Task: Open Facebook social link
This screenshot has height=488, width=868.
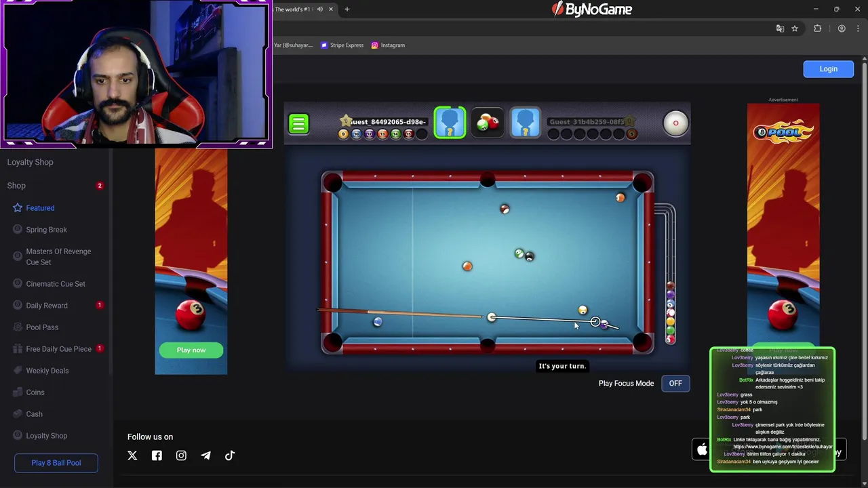Action: point(157,455)
